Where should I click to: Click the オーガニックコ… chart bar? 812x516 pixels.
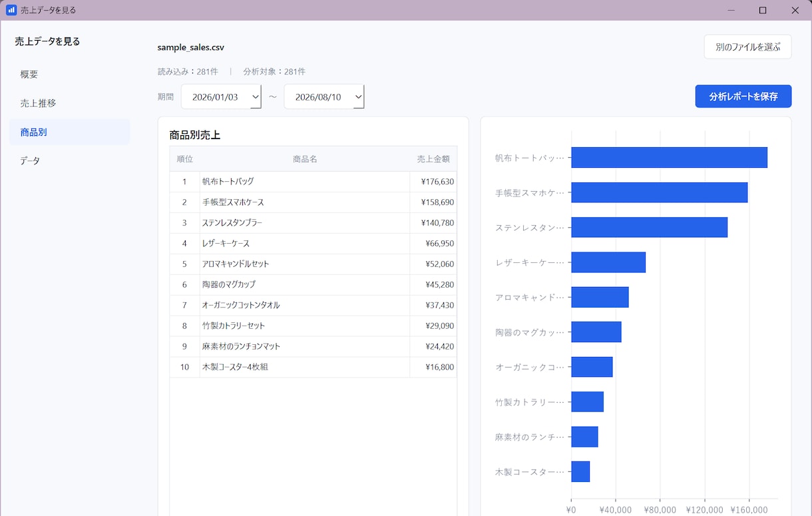pos(592,367)
